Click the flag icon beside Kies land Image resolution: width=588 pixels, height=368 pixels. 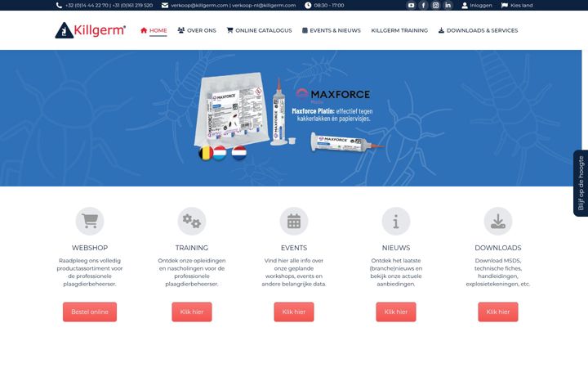point(505,5)
